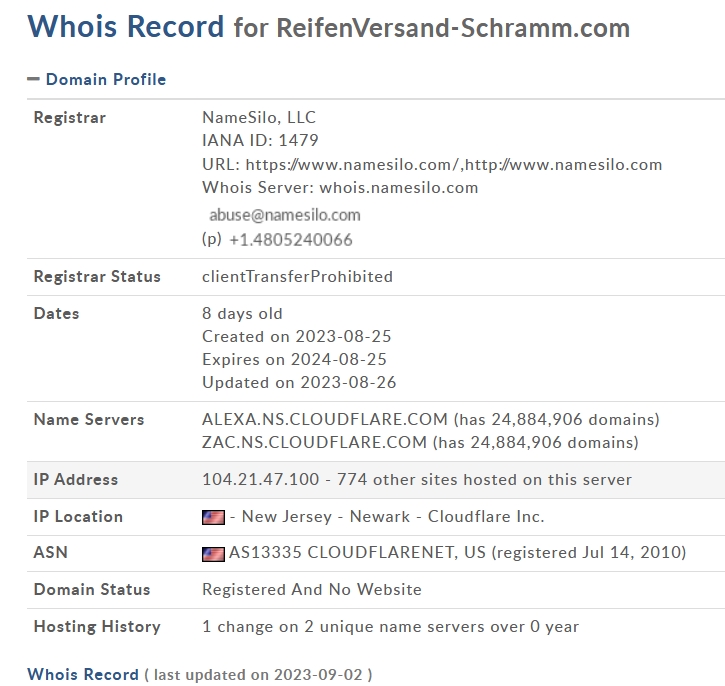Select the abuse@namesilo.com email
This screenshot has width=725, height=686.
[285, 215]
